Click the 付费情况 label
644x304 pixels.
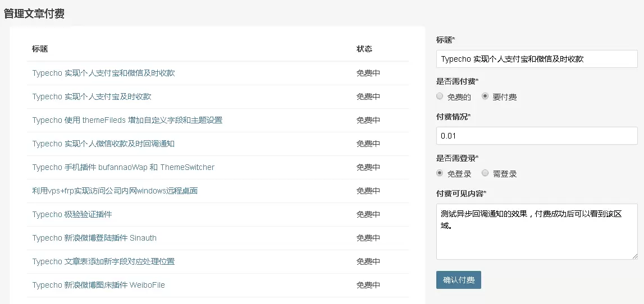pos(454,117)
